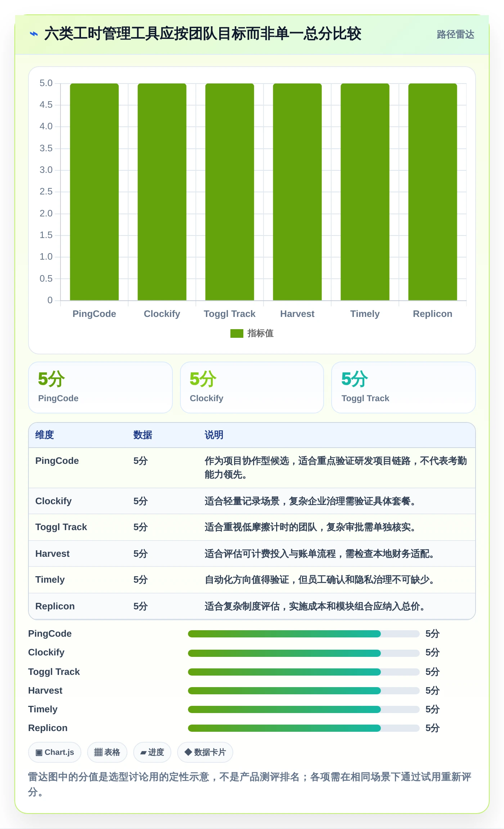This screenshot has height=829, width=504.
Task: Click the PingCode x-axis label
Action: (94, 314)
